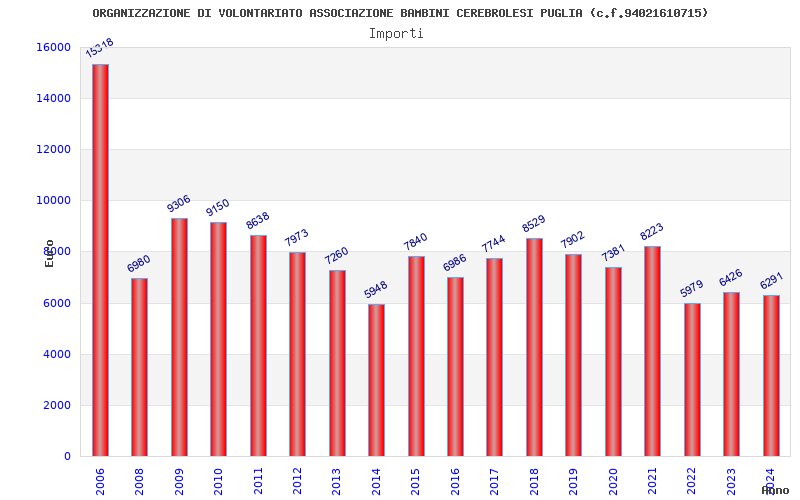Click the value label 6291
Image resolution: width=800 pixels, height=500 pixels.
click(771, 281)
